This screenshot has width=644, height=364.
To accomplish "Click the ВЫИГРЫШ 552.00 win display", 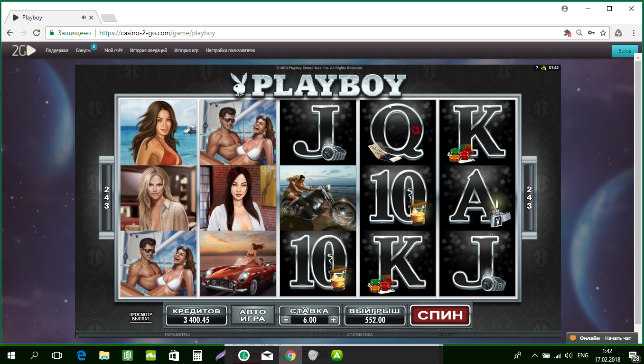I will pyautogui.click(x=375, y=316).
